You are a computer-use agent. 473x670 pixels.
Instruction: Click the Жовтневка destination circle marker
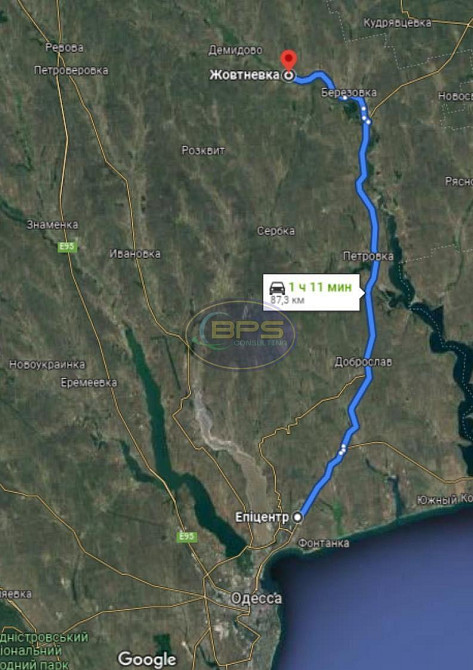[x=289, y=76]
